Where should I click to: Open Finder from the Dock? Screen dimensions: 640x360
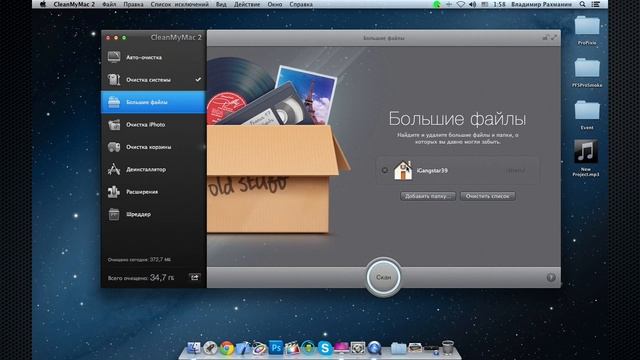point(194,348)
